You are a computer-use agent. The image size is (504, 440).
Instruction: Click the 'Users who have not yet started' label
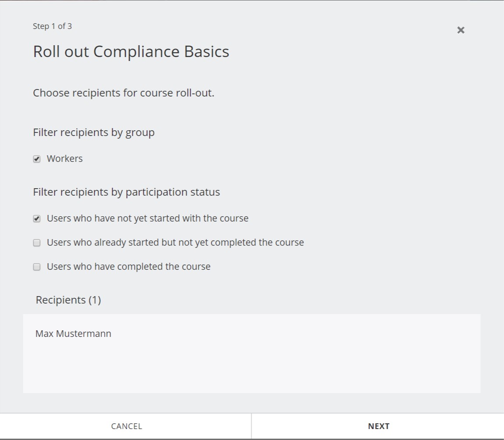pos(147,218)
